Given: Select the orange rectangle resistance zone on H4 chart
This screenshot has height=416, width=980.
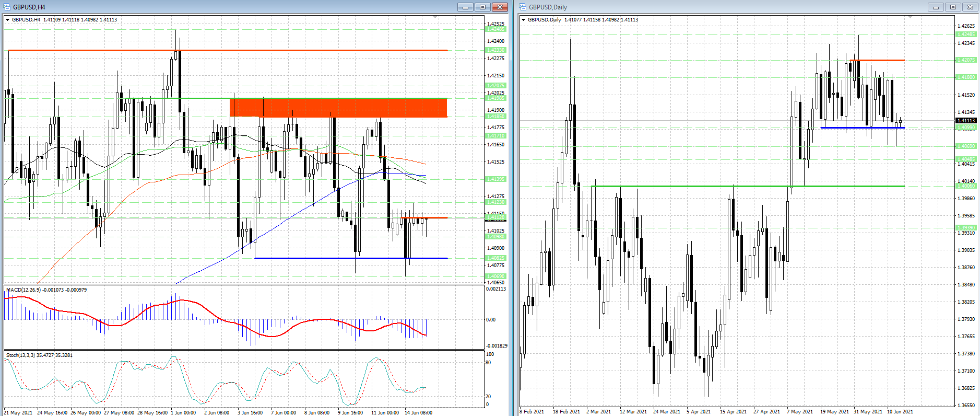Looking at the screenshot, I should [x=338, y=108].
